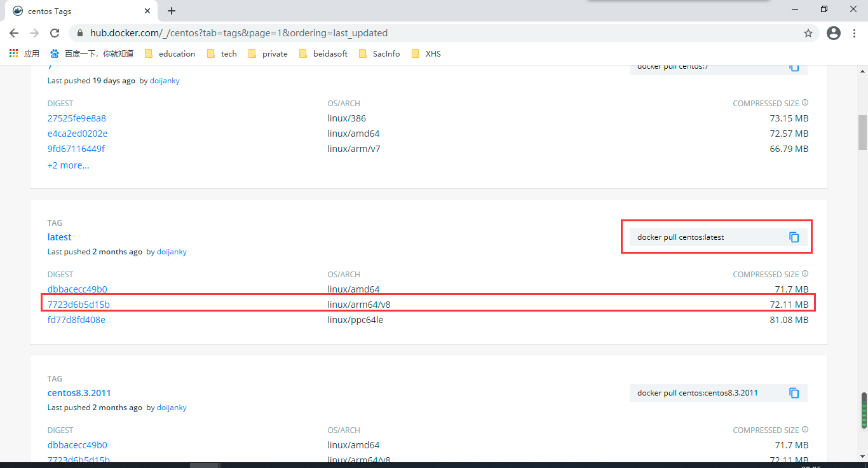
Task: Show compressed size info in top section
Action: (805, 103)
